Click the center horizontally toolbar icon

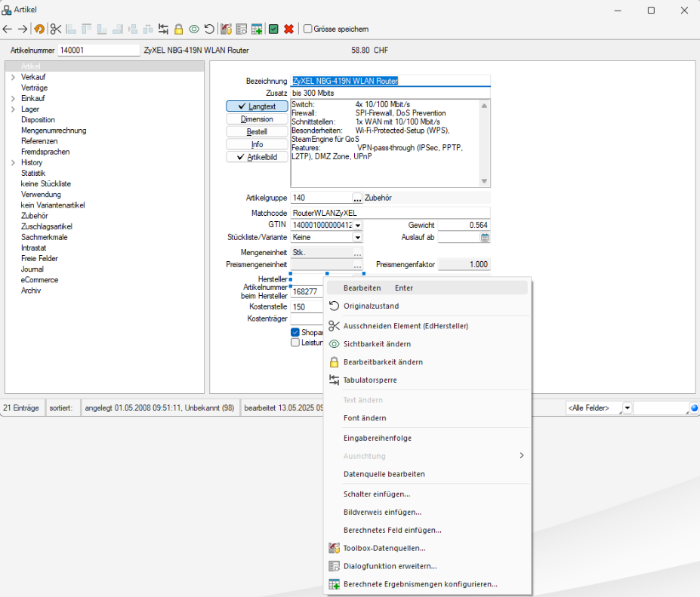click(133, 29)
